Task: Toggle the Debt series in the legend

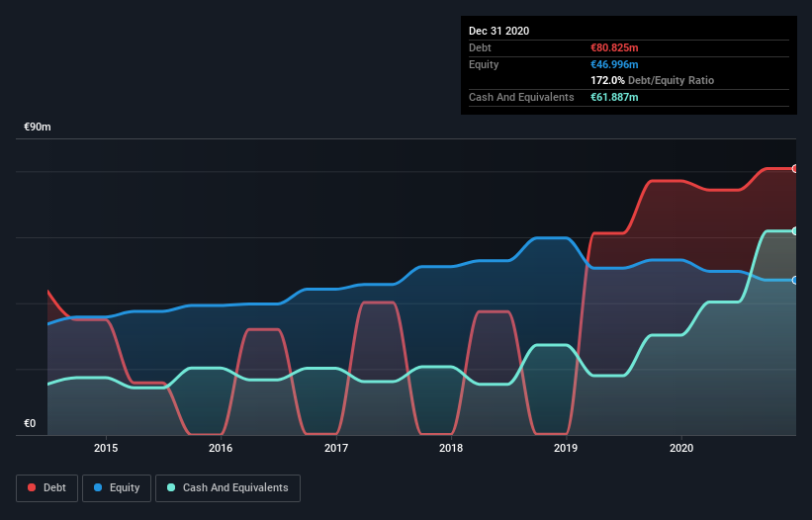Action: pyautogui.click(x=46, y=488)
